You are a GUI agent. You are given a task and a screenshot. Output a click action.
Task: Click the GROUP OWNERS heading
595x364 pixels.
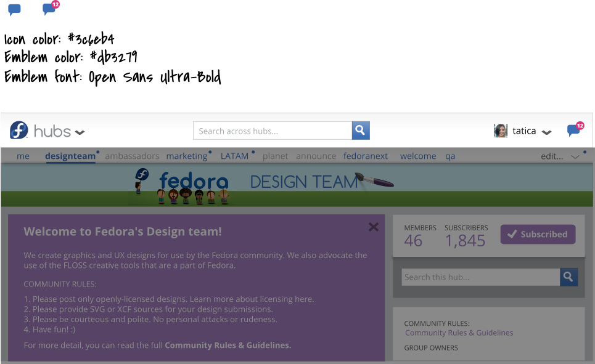(431, 348)
